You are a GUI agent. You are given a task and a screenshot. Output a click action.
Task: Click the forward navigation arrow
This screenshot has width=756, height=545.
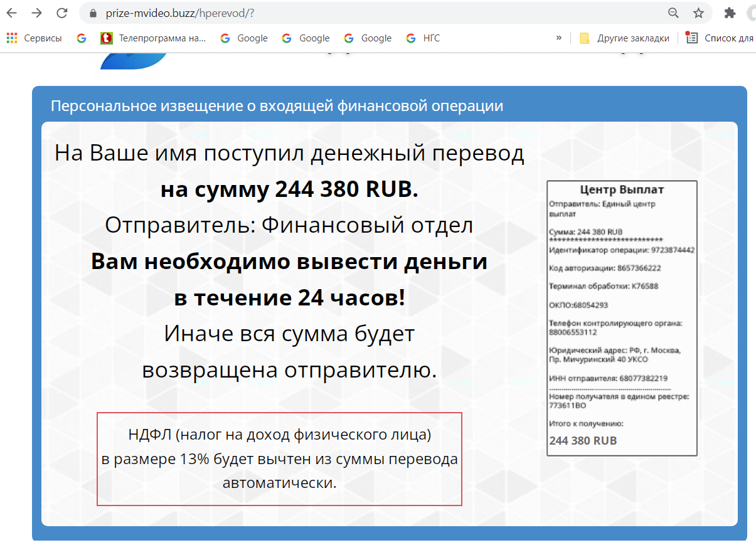tap(36, 13)
